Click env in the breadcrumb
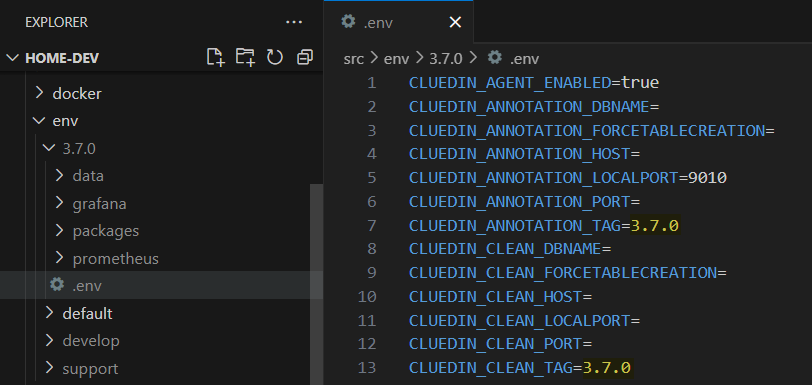812x385 pixels. point(396,59)
